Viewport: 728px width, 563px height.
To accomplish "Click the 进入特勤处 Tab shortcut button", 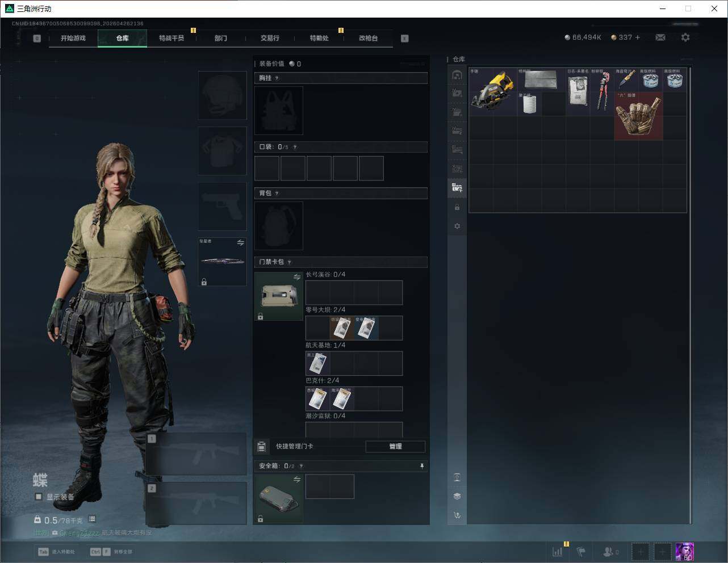I will 57,552.
